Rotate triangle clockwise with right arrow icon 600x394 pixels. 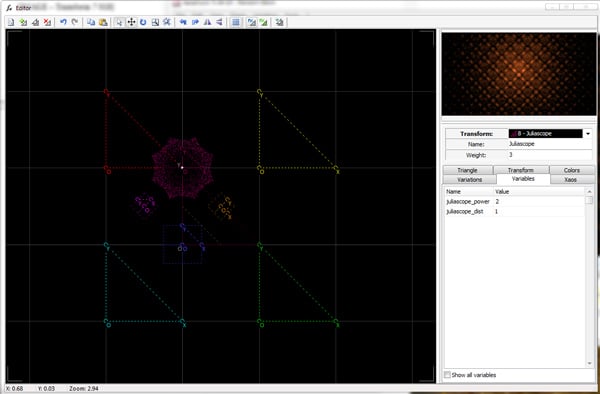195,22
